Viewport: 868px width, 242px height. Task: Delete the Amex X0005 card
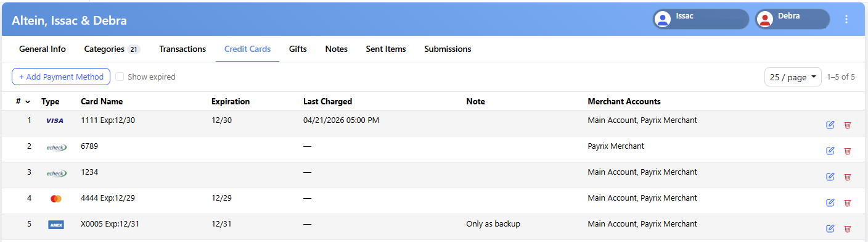click(x=848, y=228)
